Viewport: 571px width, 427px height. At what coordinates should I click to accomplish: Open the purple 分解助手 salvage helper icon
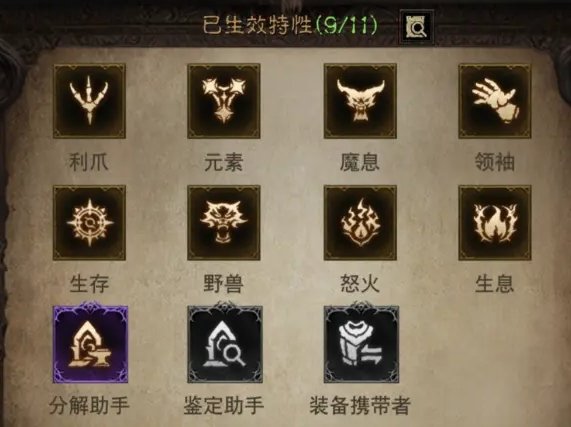pos(90,343)
